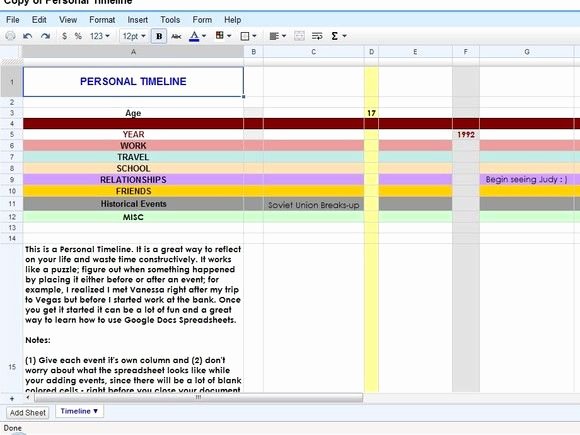Open the borders dropdown
The height and width of the screenshot is (435, 580).
[248, 36]
